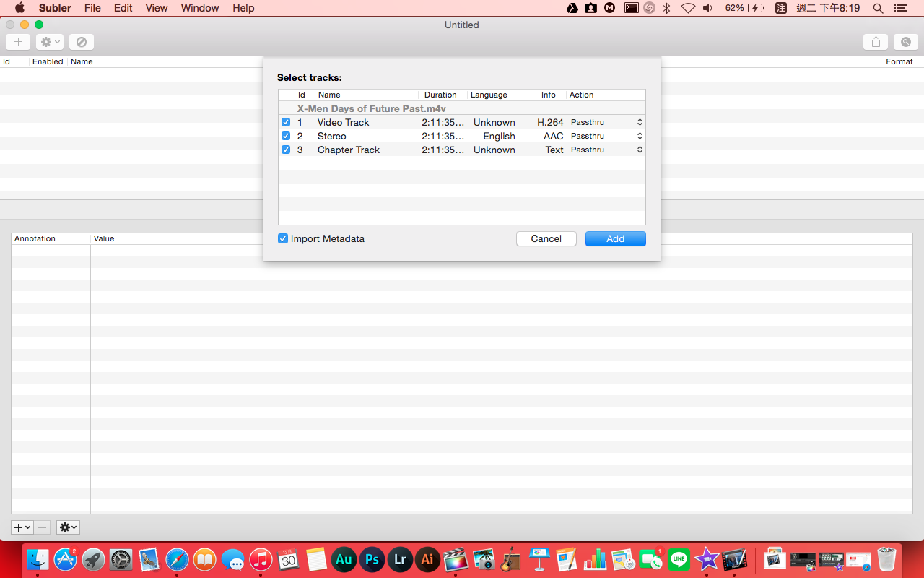Click the Language column header

pos(492,95)
